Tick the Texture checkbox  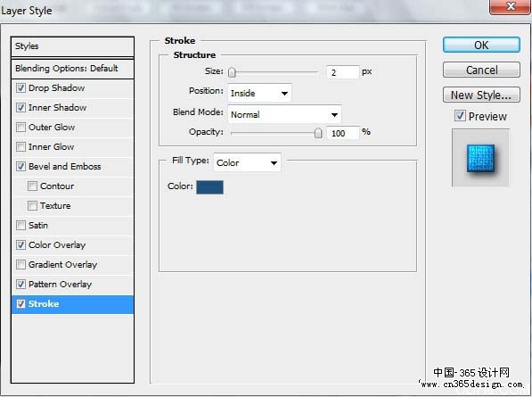click(32, 206)
